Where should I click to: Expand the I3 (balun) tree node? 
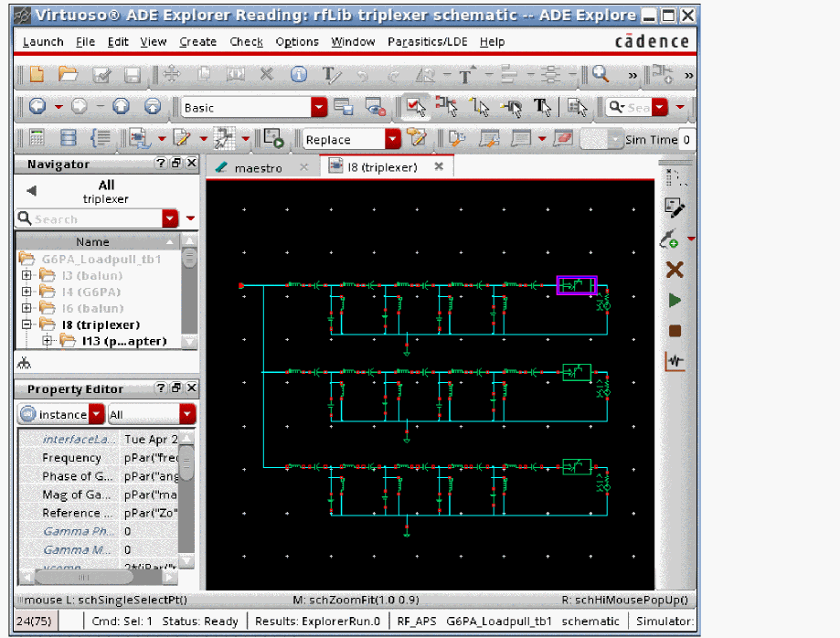click(x=27, y=275)
